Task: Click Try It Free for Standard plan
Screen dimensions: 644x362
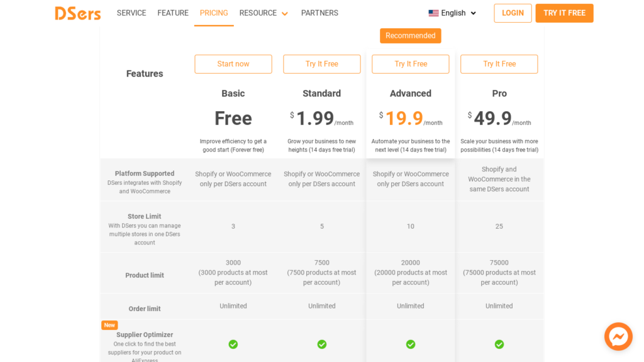Action: [321, 64]
